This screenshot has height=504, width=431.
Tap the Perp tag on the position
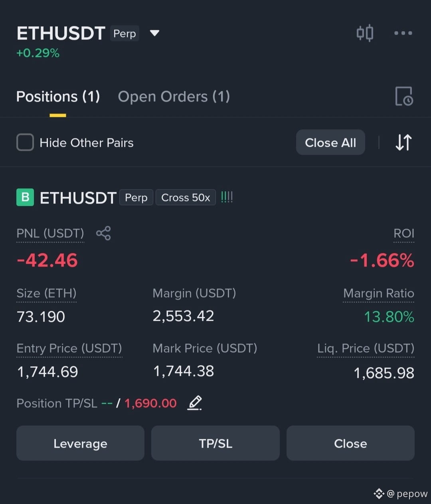(x=136, y=198)
